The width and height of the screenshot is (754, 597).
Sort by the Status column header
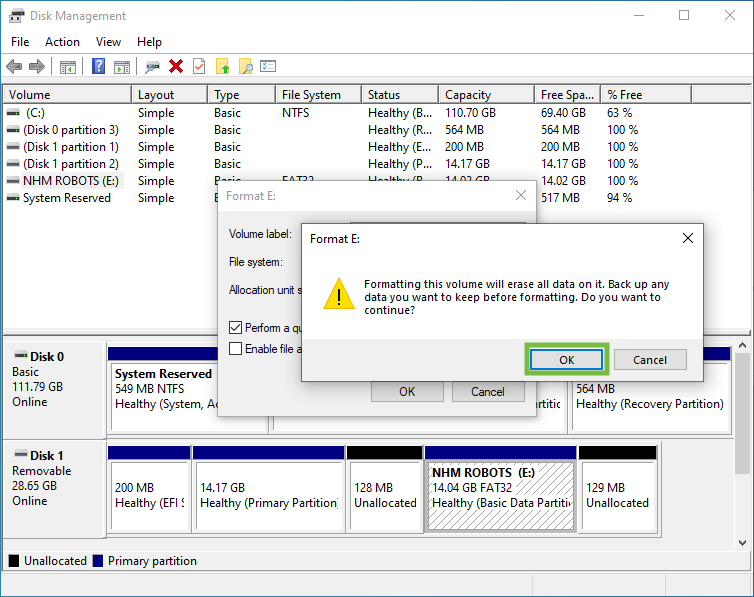point(400,95)
